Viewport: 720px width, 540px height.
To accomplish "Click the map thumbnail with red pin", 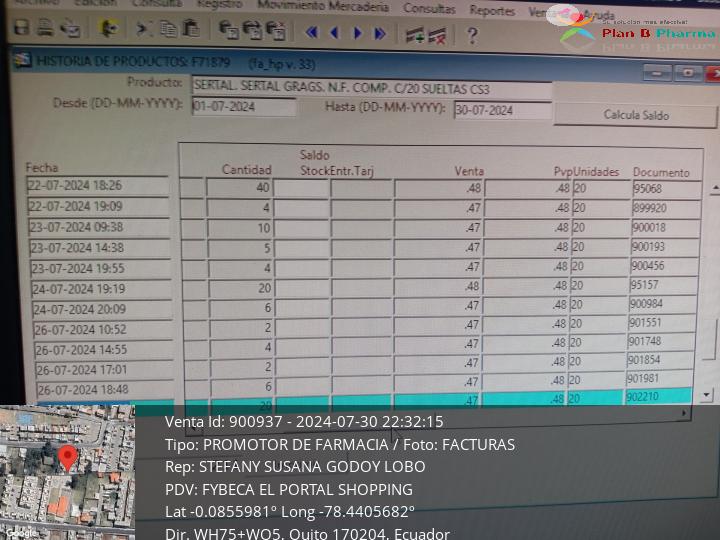I will (x=68, y=472).
